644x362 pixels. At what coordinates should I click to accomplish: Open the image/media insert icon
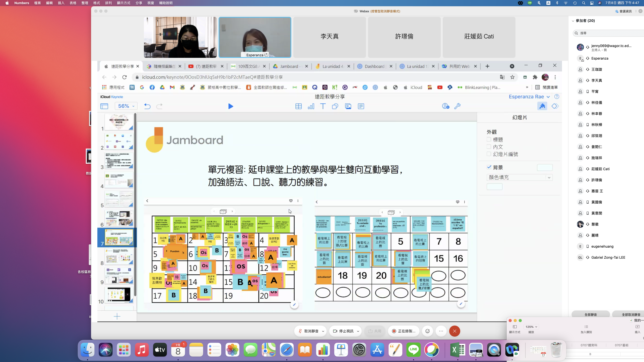point(348,106)
